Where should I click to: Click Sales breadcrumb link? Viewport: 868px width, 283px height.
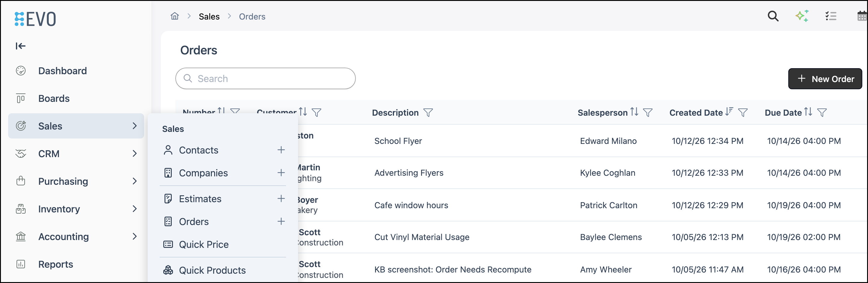pos(209,17)
